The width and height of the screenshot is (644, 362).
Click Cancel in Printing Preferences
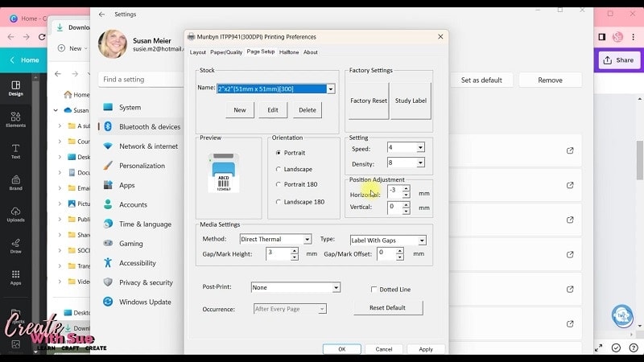click(384, 349)
